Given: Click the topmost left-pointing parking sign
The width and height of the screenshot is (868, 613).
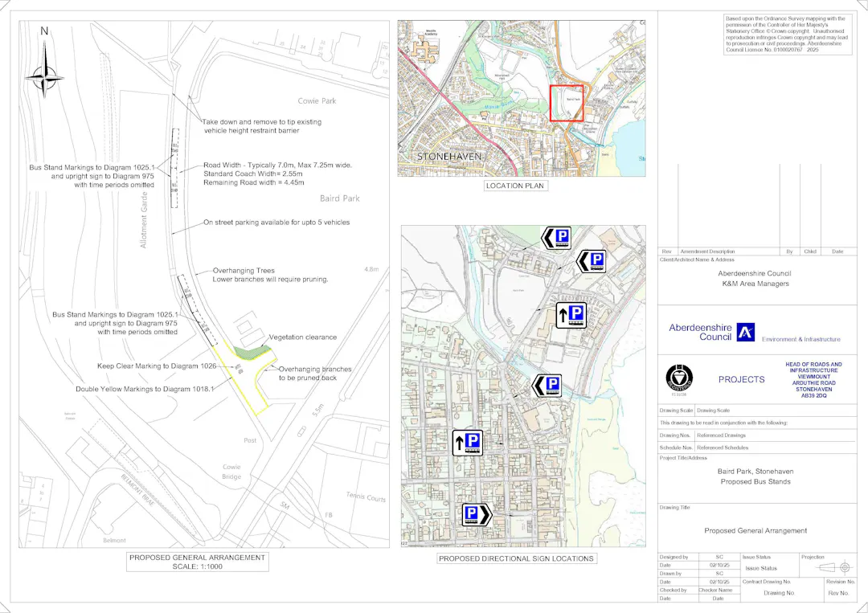Looking at the screenshot, I should click(x=556, y=238).
